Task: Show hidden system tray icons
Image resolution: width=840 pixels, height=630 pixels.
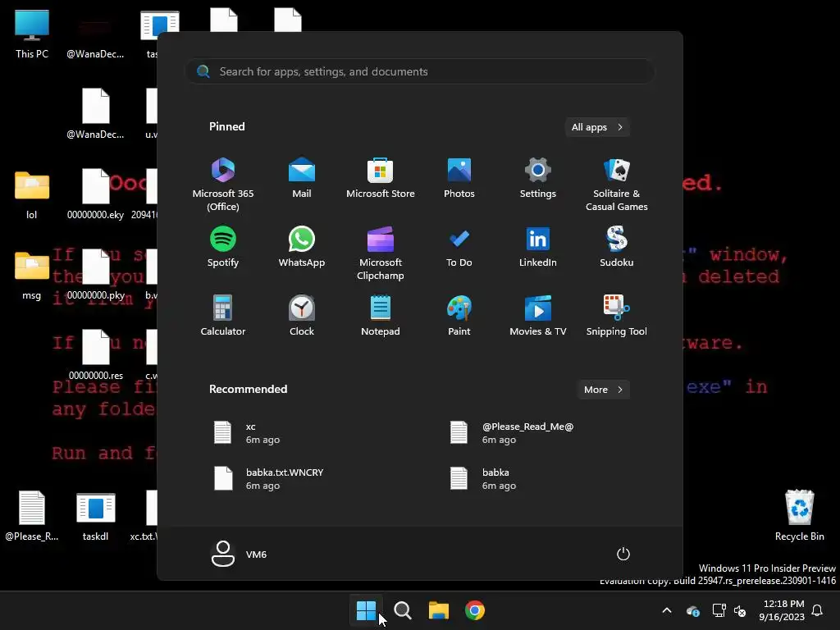Action: pyautogui.click(x=667, y=610)
